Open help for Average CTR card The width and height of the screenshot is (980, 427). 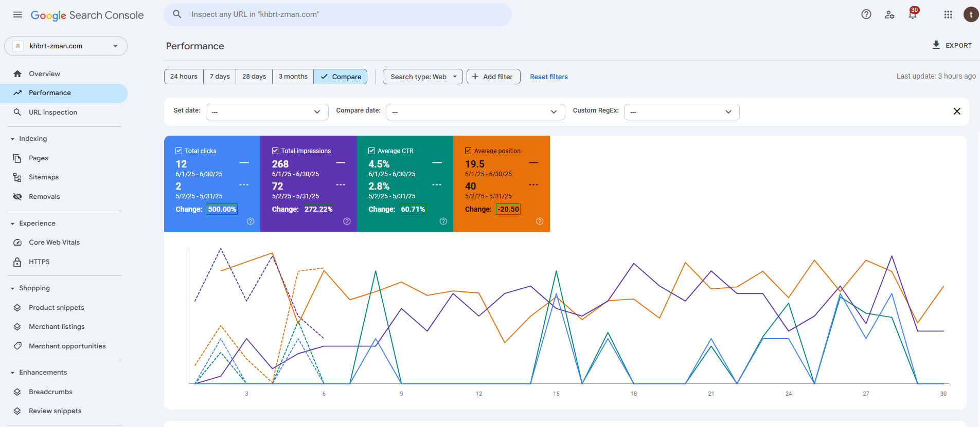(x=443, y=221)
